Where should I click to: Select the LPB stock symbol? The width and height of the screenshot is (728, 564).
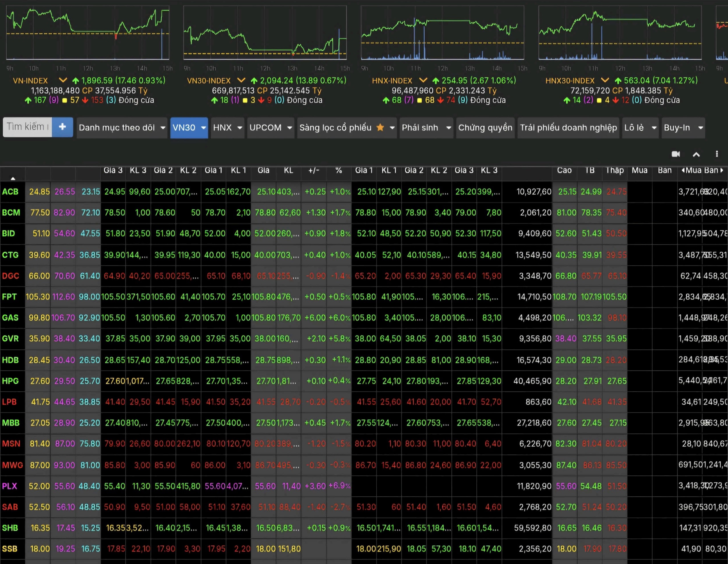click(9, 402)
